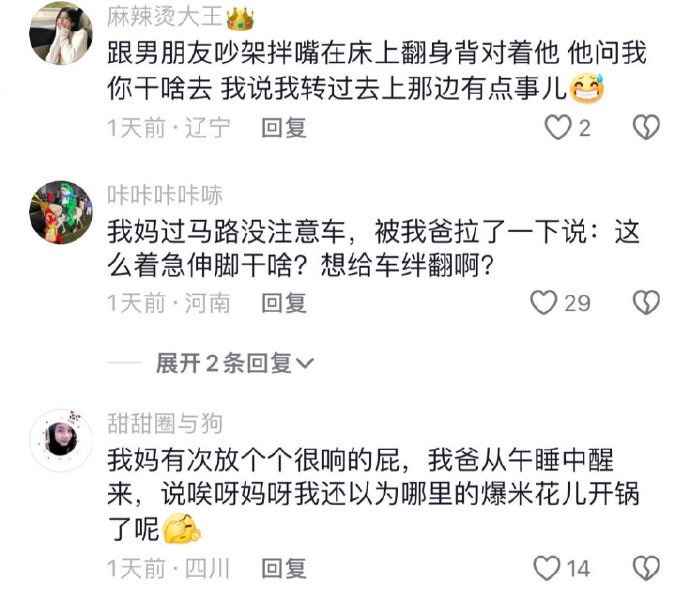Screen dimensions: 690x589
Task: Expand the 2 hidden replies
Action: pyautogui.click(x=235, y=363)
